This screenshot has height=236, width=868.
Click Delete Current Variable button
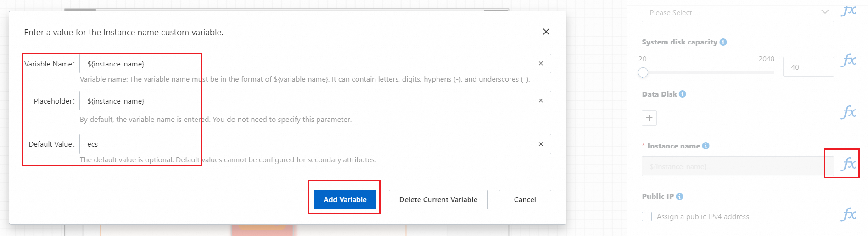438,199
